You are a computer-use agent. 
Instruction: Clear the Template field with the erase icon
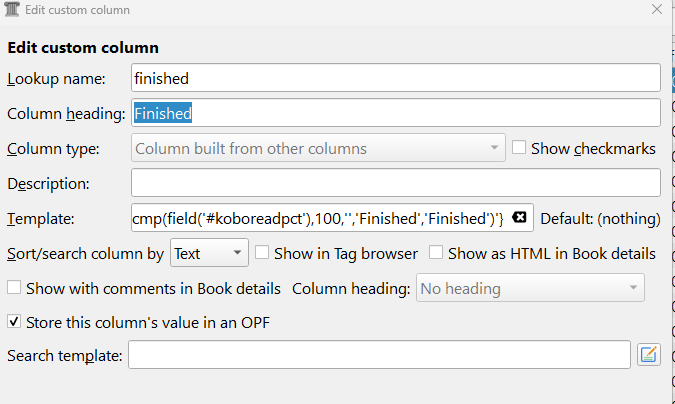(x=519, y=218)
